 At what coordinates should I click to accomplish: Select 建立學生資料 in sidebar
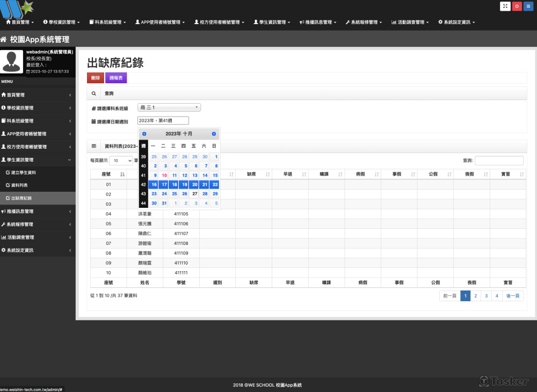[23, 172]
